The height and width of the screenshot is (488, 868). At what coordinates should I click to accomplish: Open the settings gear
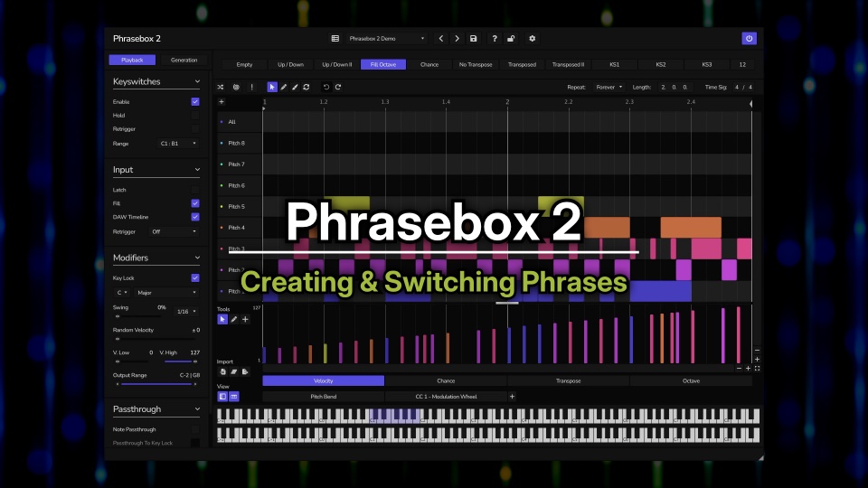click(x=532, y=39)
